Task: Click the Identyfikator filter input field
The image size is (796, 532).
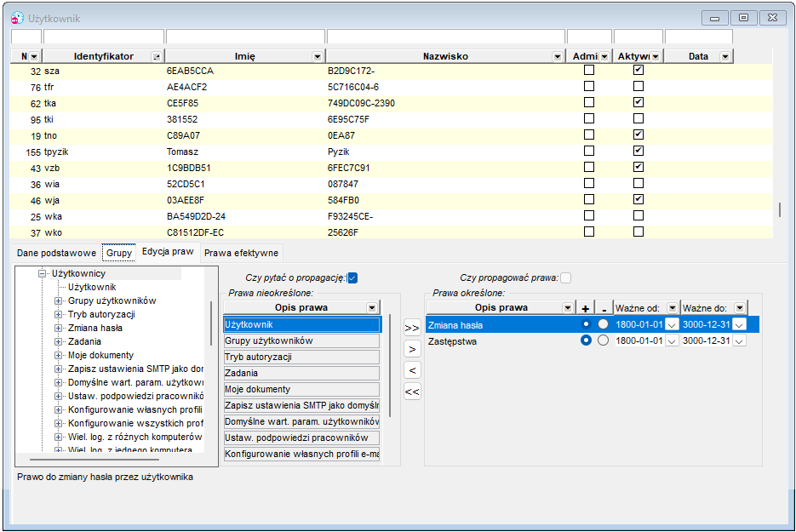Action: 104,37
